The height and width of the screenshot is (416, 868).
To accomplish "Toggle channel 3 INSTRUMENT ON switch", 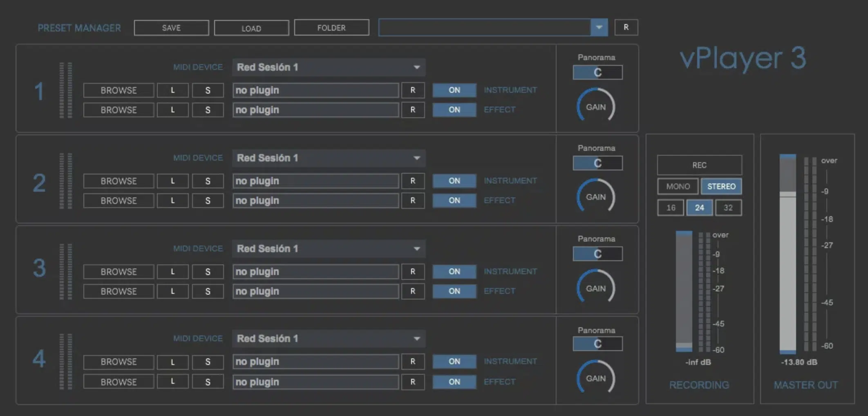I will pos(454,272).
